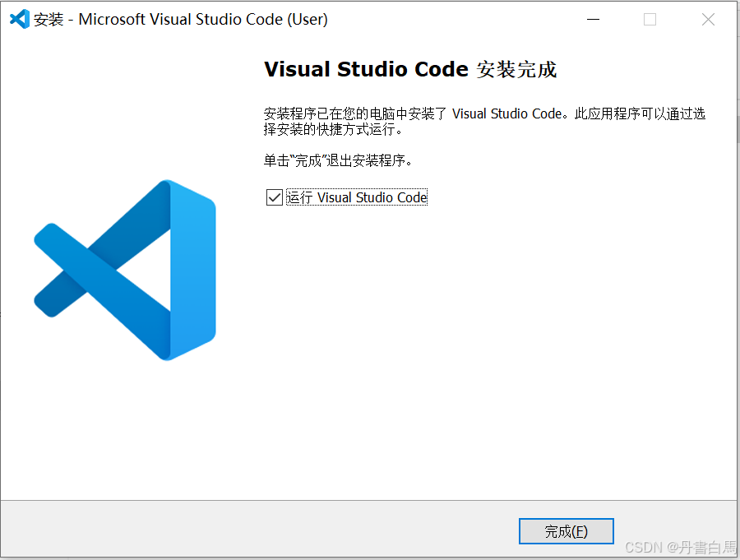This screenshot has height=560, width=740.
Task: Click the 运行 Visual Studio Code label
Action: tap(356, 197)
